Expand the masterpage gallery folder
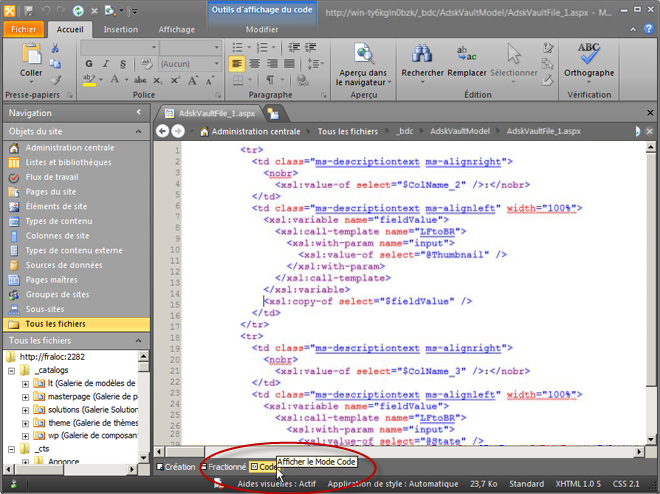The image size is (660, 494). [25, 397]
